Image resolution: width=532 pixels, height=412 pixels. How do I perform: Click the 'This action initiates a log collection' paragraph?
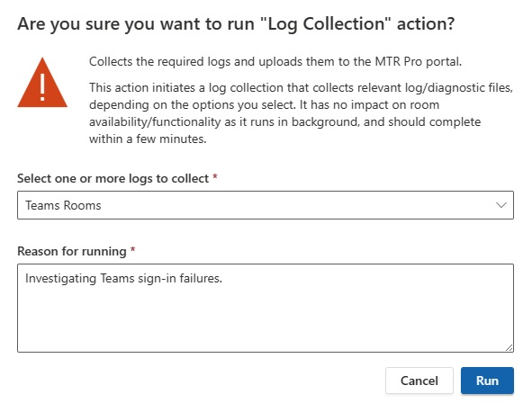pyautogui.click(x=301, y=113)
